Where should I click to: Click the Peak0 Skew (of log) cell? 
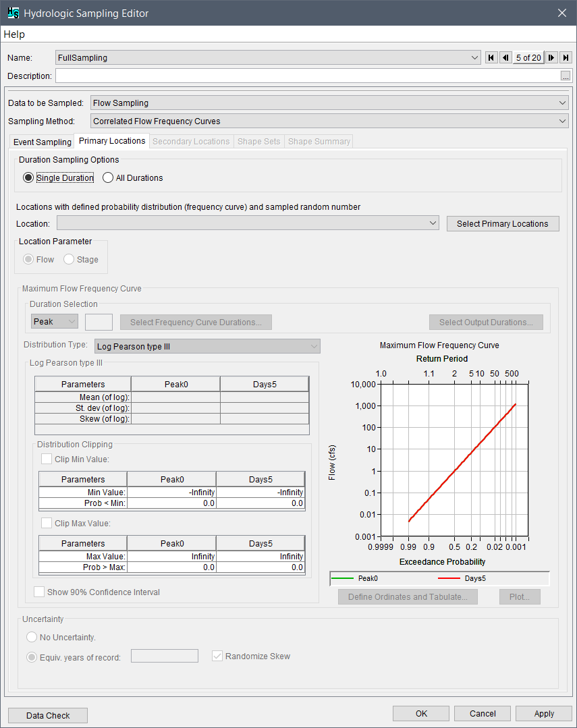tap(175, 419)
